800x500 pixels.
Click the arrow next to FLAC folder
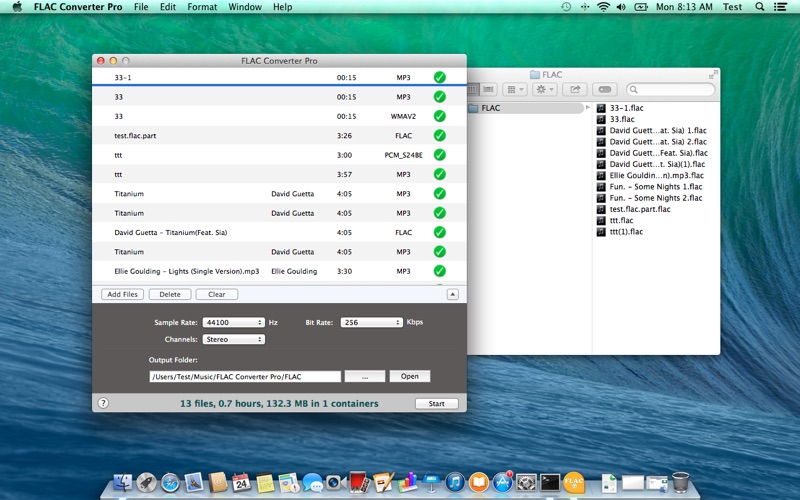pos(587,108)
